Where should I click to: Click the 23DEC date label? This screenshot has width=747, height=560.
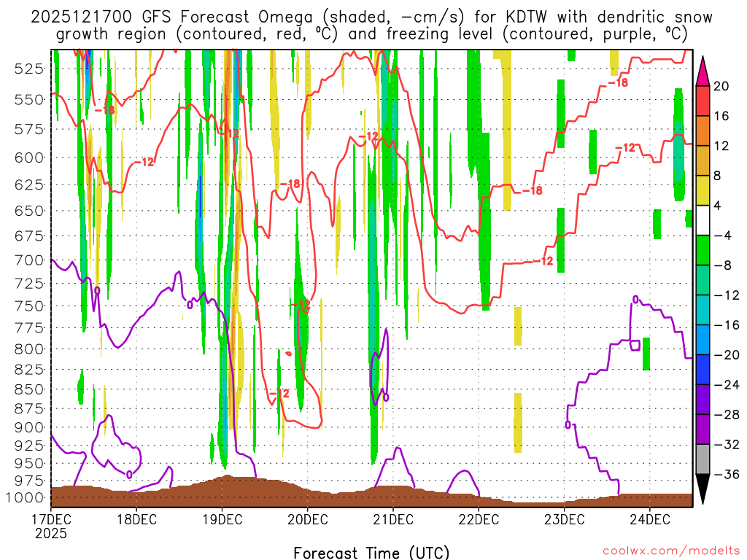point(564,519)
